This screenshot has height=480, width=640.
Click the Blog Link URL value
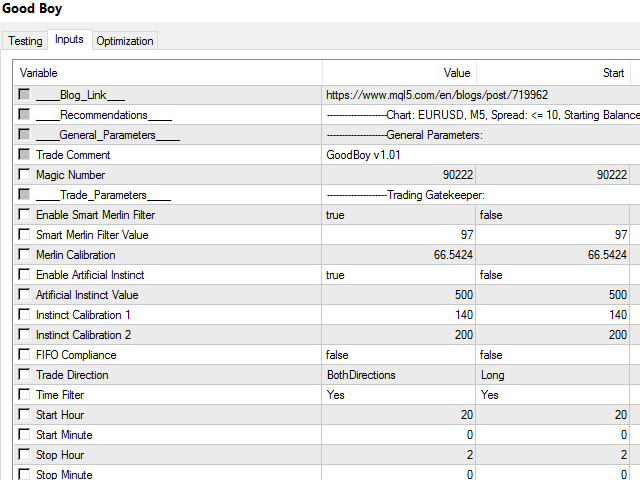coord(436,95)
